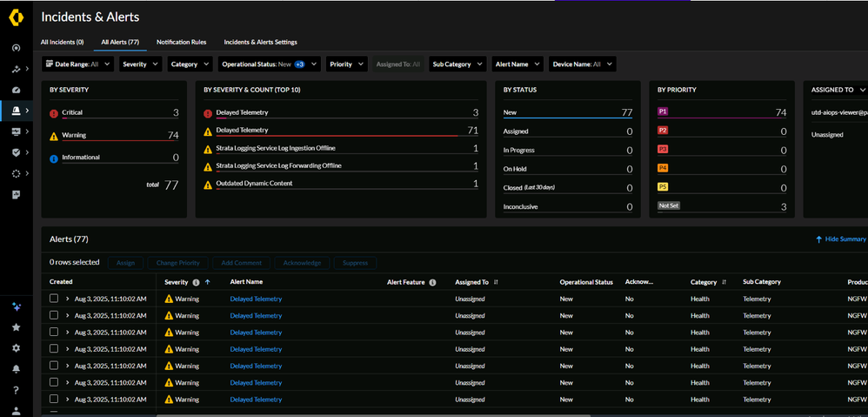Click the sort icon beside Assigned To header
868x417 pixels.
tap(496, 282)
